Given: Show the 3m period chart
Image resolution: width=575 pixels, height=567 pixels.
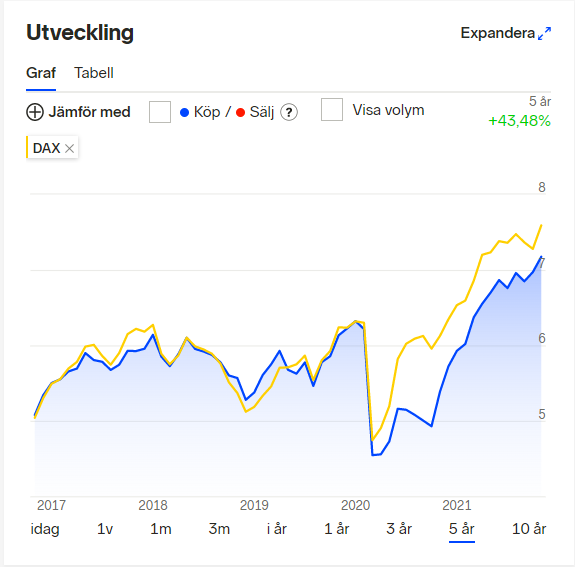Looking at the screenshot, I should click(x=219, y=529).
